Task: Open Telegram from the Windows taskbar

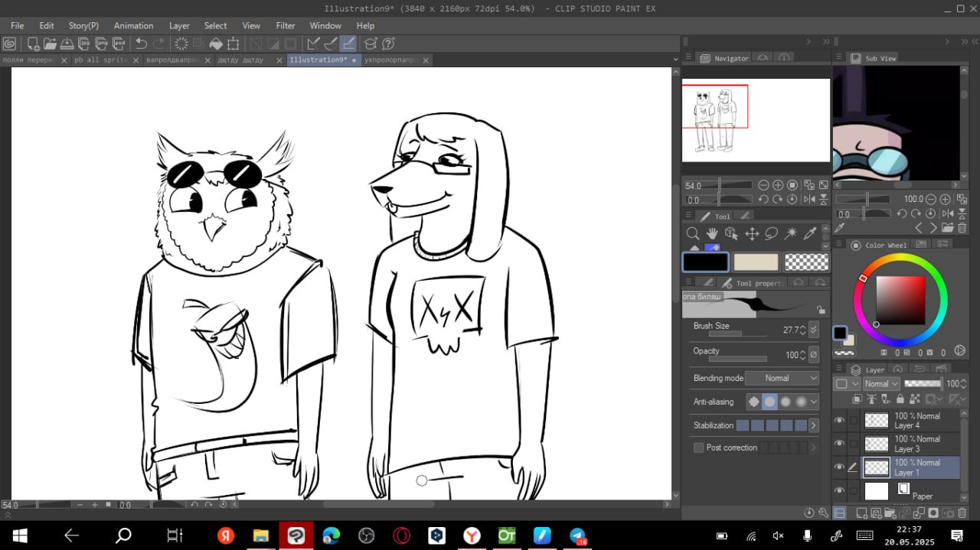Action: 577,535
